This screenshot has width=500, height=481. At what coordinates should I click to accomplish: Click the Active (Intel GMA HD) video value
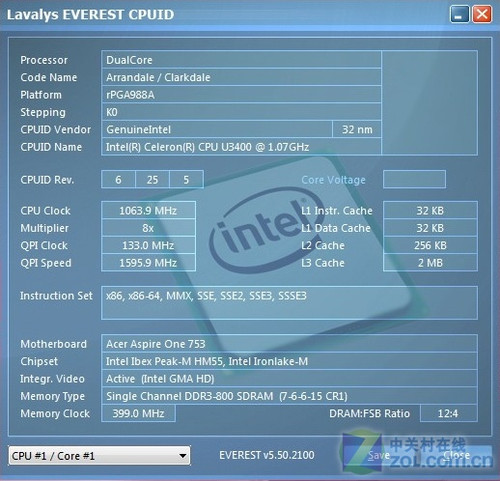(x=289, y=379)
